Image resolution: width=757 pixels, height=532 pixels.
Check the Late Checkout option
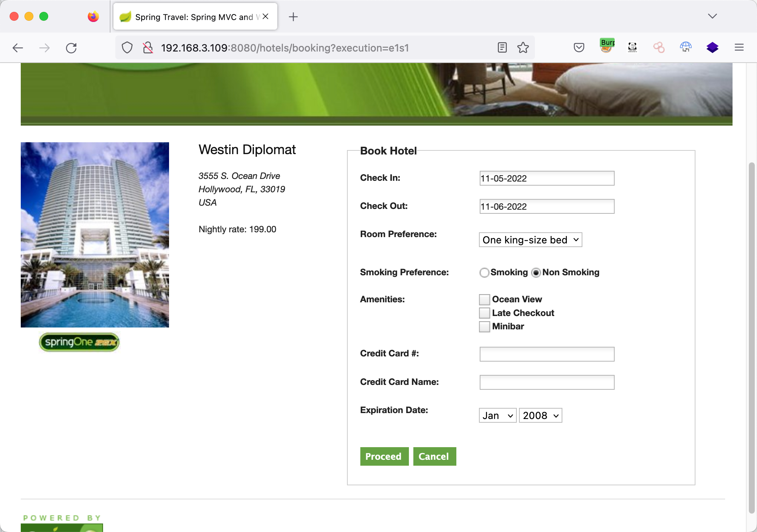click(x=484, y=313)
